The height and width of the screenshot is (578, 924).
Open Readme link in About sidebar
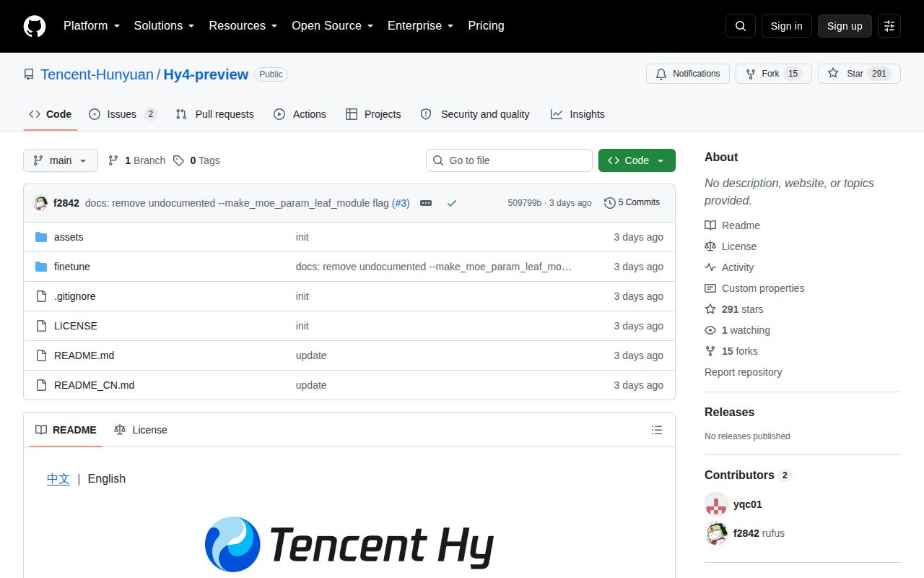732,225
